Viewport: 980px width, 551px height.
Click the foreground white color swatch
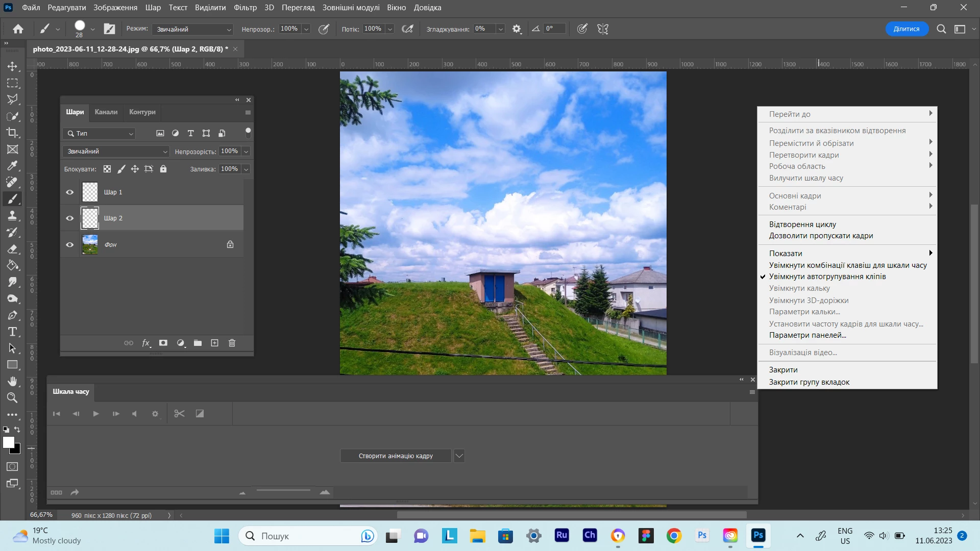click(x=8, y=442)
